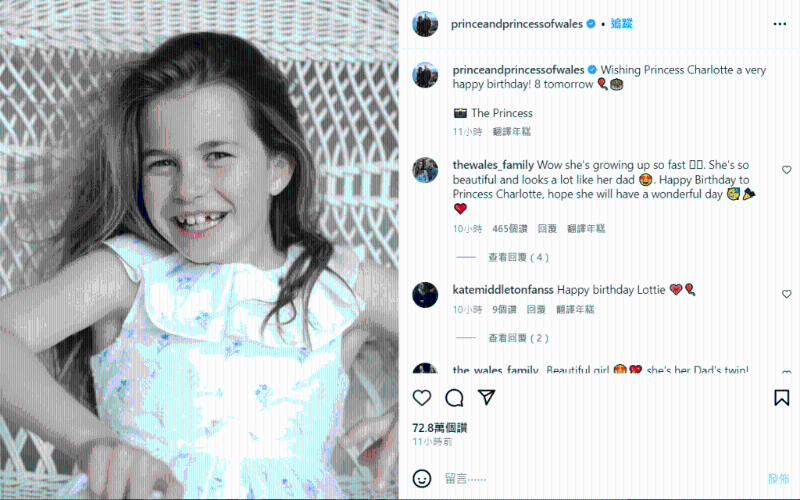Open thewales_family commenter avatar
Screen dimensions: 800x500
[425, 170]
